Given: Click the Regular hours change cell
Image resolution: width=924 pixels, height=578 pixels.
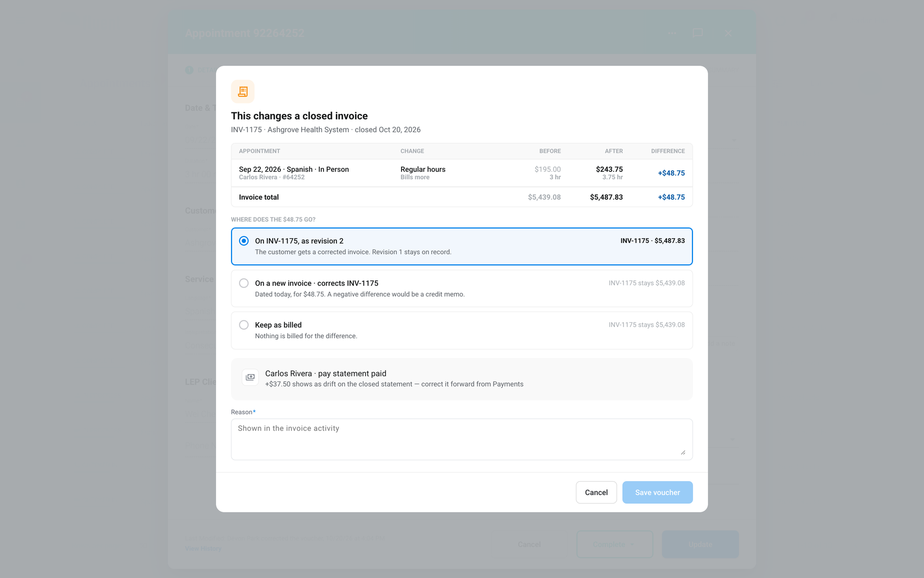Looking at the screenshot, I should click(423, 173).
